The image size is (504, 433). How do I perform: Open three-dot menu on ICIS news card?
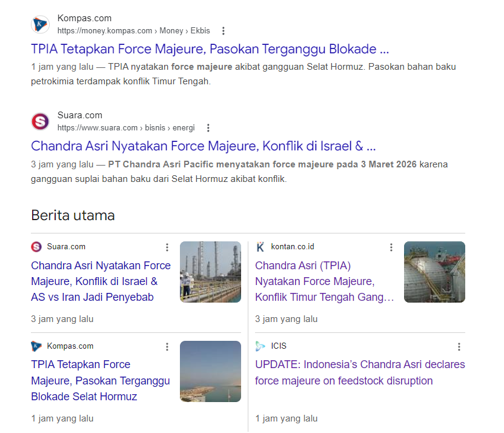point(459,346)
